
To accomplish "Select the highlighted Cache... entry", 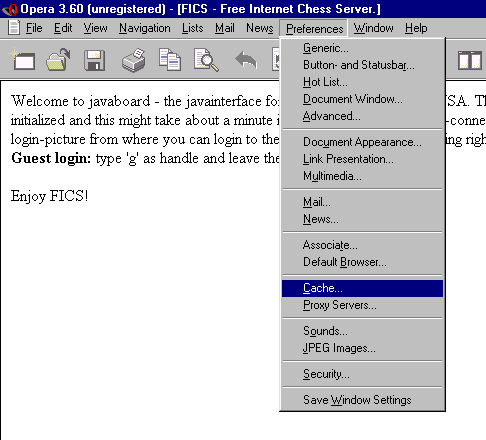I will (362, 288).
